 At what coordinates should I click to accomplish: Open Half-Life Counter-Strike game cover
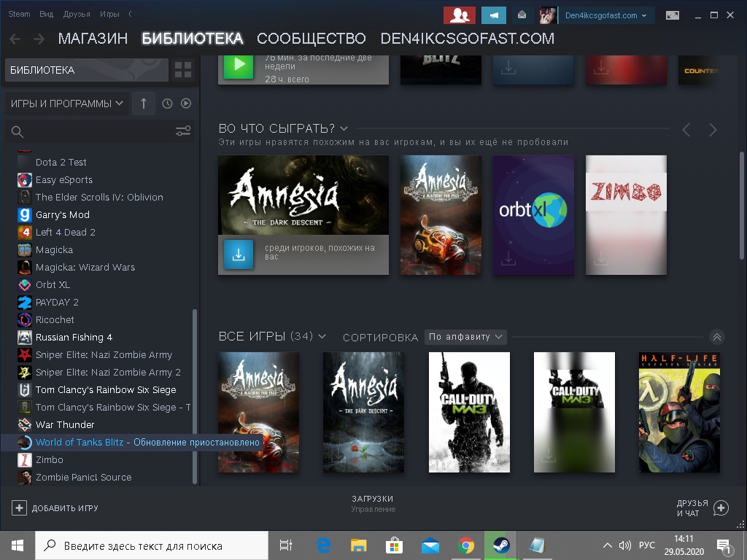point(679,413)
